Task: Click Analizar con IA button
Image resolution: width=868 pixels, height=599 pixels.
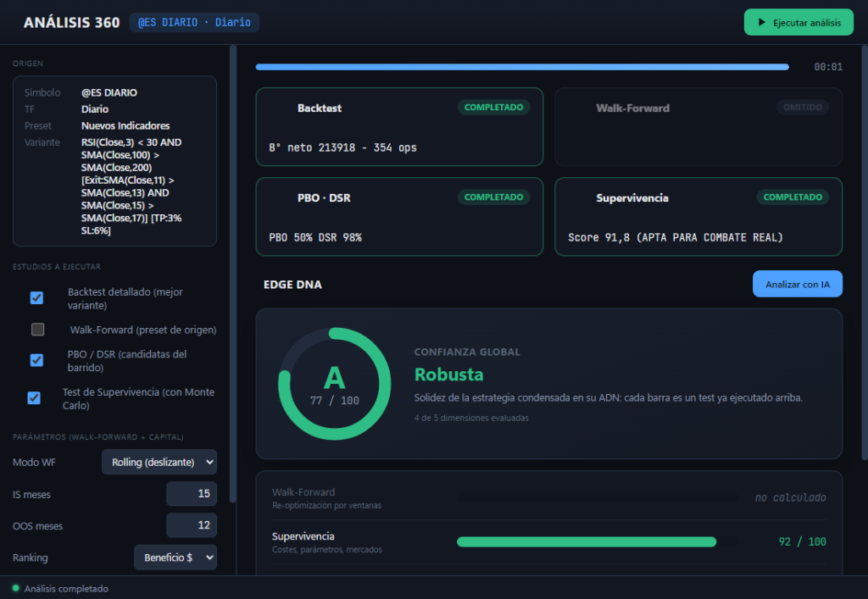Action: tap(797, 285)
